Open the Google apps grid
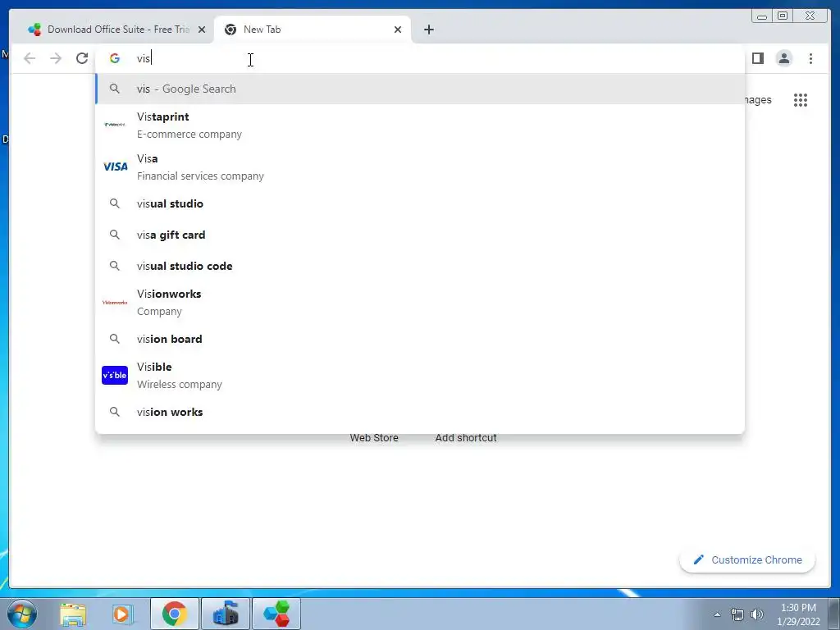The width and height of the screenshot is (840, 630). tap(801, 100)
